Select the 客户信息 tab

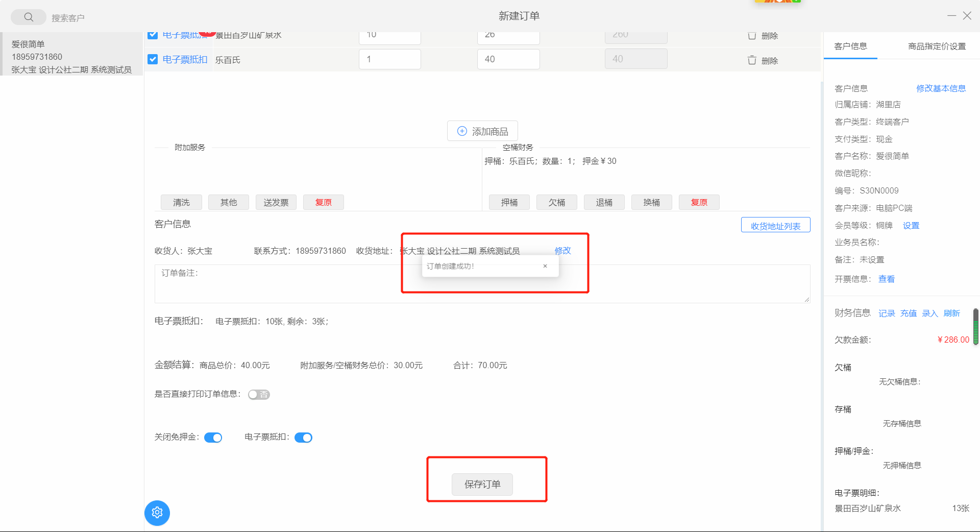point(850,46)
